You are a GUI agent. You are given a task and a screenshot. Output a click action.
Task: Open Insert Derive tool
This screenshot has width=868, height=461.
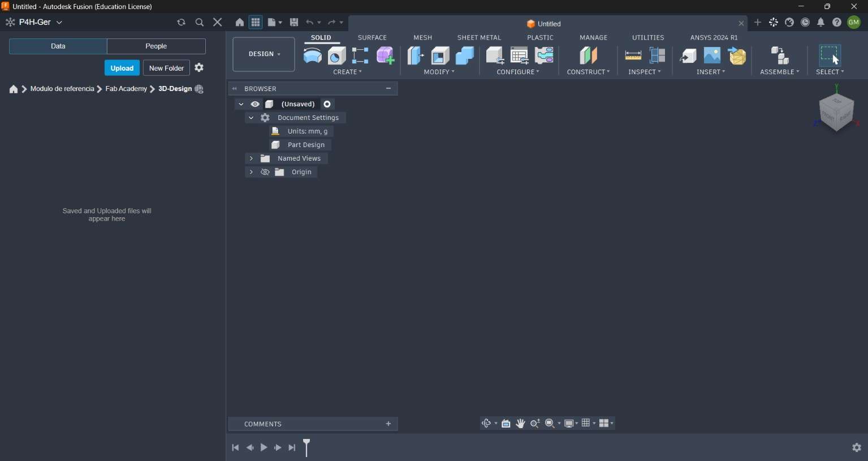[x=688, y=55]
